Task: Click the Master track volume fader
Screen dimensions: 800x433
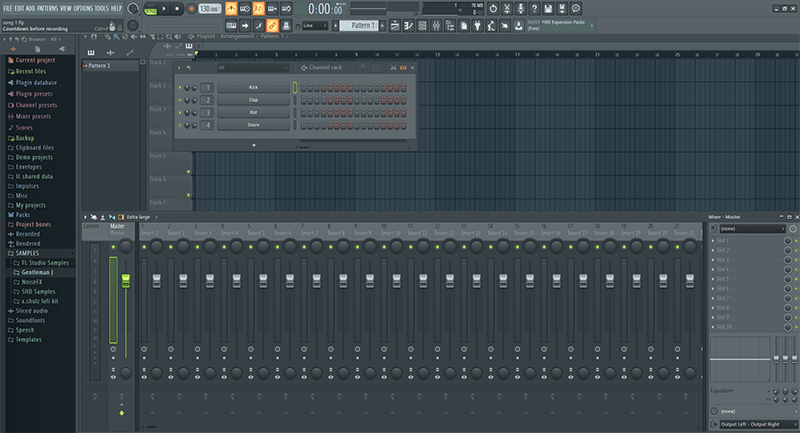Action: click(x=126, y=281)
